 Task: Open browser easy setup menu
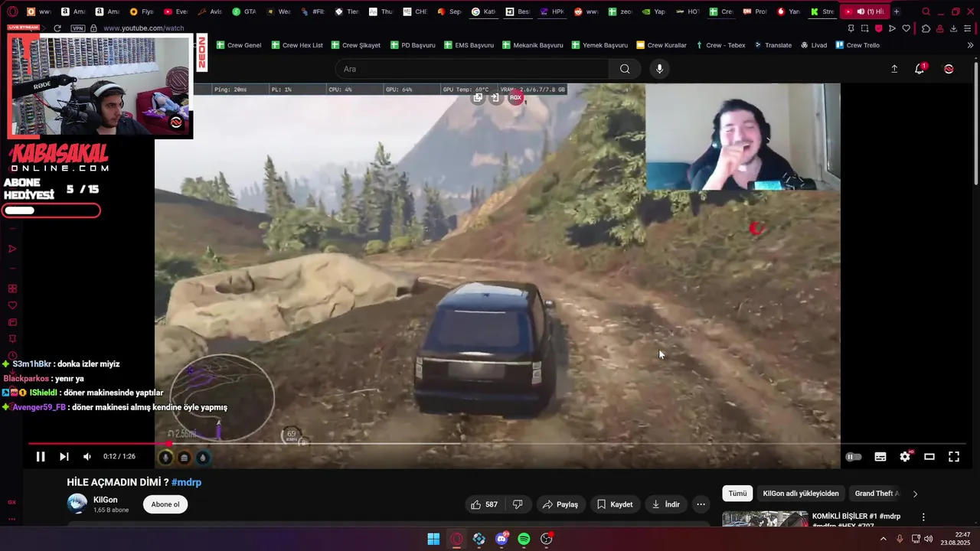[x=969, y=28]
